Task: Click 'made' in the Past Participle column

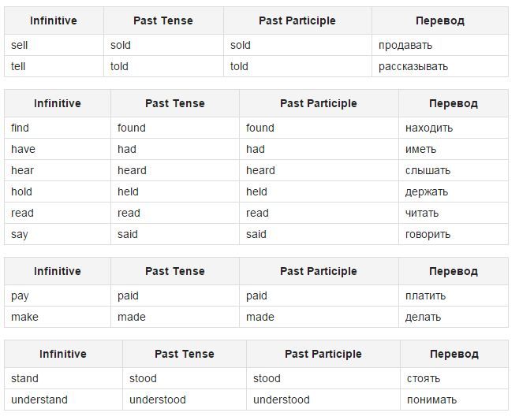Action: [260, 317]
